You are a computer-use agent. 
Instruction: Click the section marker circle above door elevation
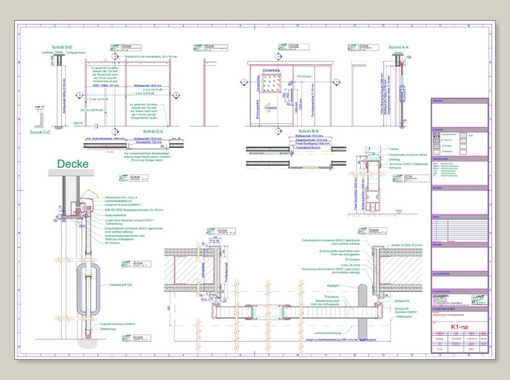point(279,57)
